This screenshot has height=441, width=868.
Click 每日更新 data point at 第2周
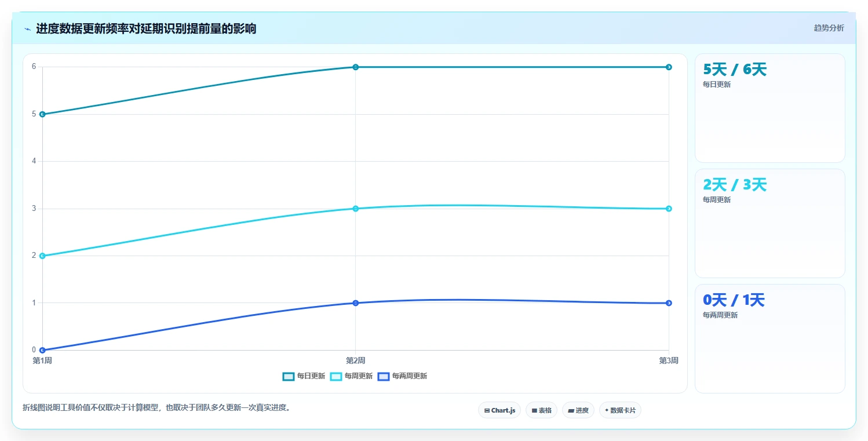point(356,67)
